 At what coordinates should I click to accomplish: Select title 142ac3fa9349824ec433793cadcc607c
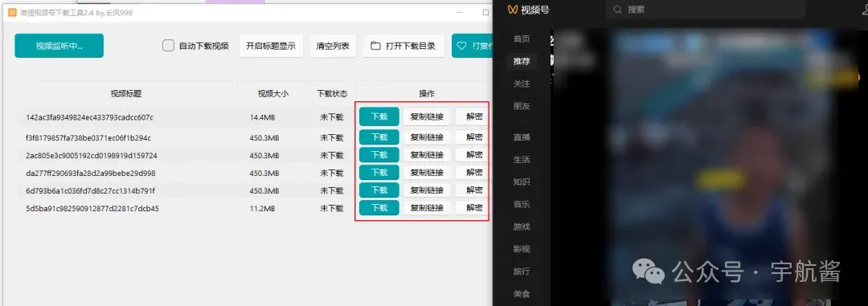(90, 117)
